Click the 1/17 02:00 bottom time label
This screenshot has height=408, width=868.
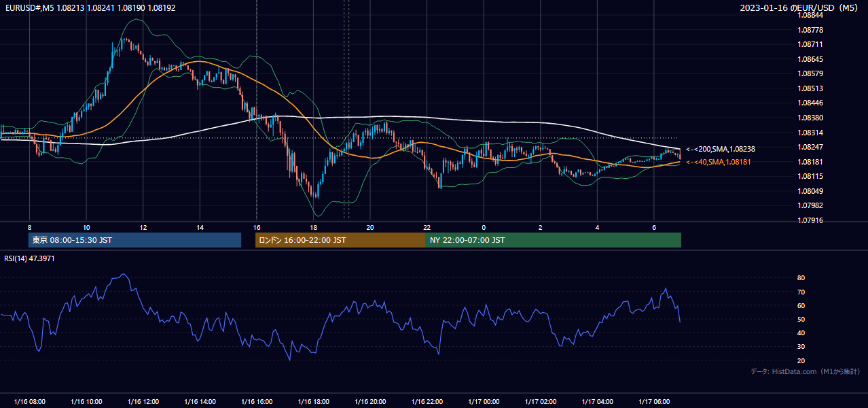pyautogui.click(x=540, y=402)
